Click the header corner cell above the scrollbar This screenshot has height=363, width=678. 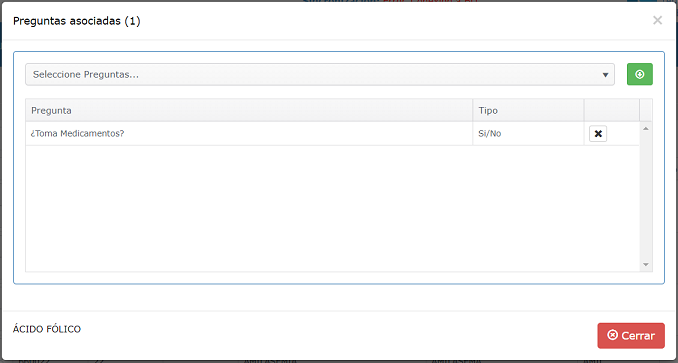point(646,110)
